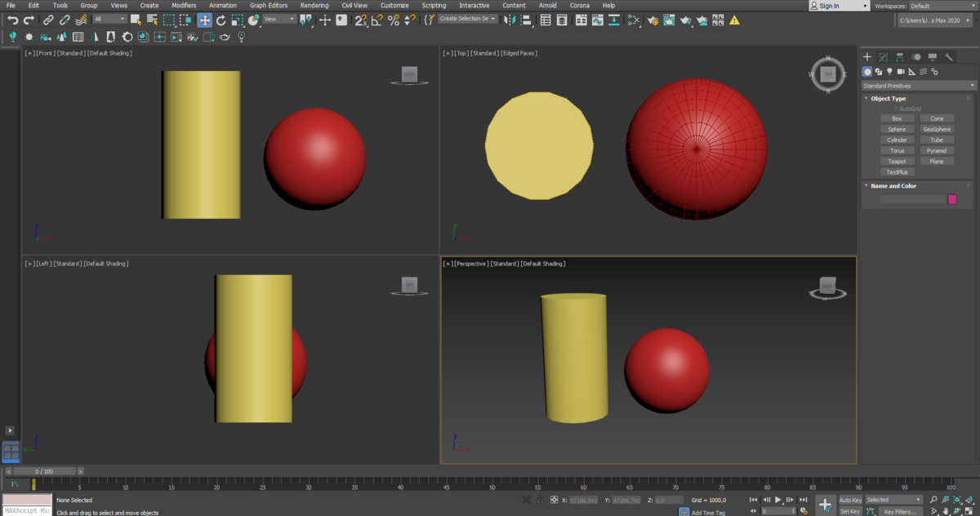
Task: Click the pink object color swatch
Action: click(952, 198)
